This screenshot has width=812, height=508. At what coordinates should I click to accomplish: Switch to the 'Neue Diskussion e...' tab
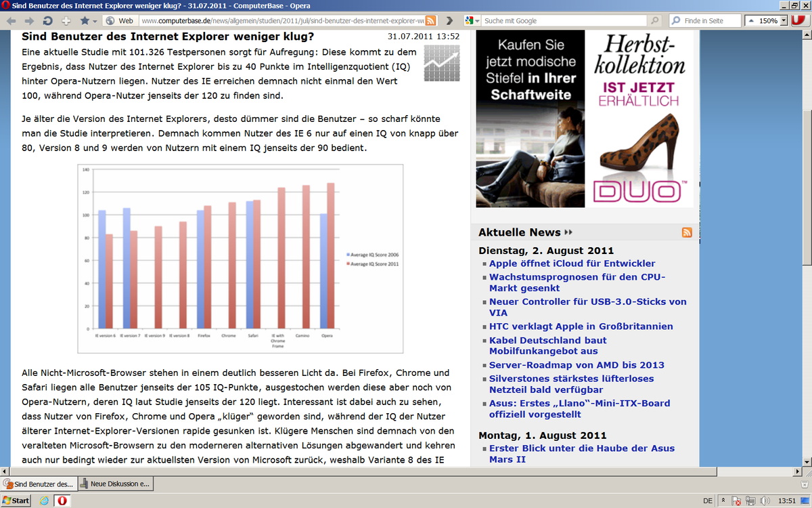pyautogui.click(x=116, y=484)
